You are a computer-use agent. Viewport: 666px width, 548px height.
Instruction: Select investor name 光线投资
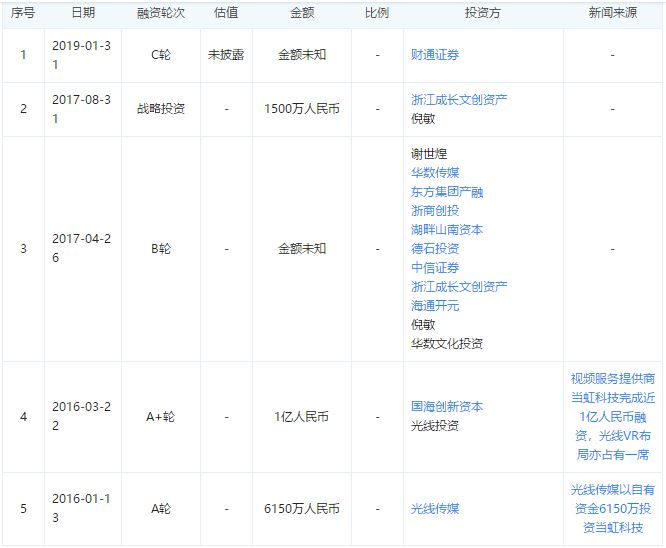click(x=435, y=426)
